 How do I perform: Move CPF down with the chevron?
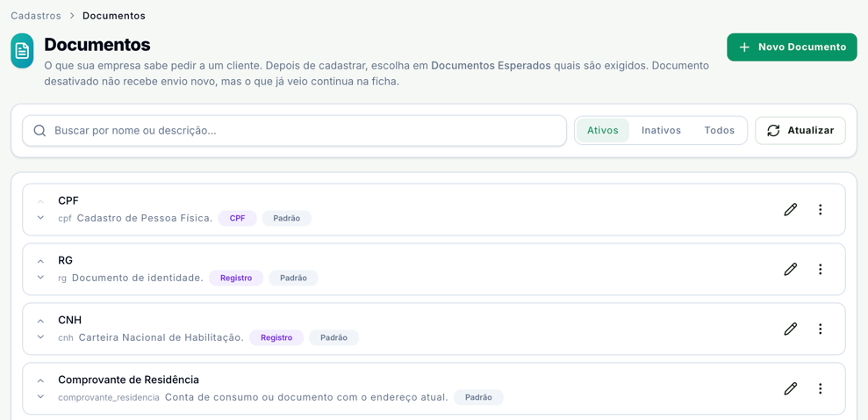pyautogui.click(x=40, y=218)
